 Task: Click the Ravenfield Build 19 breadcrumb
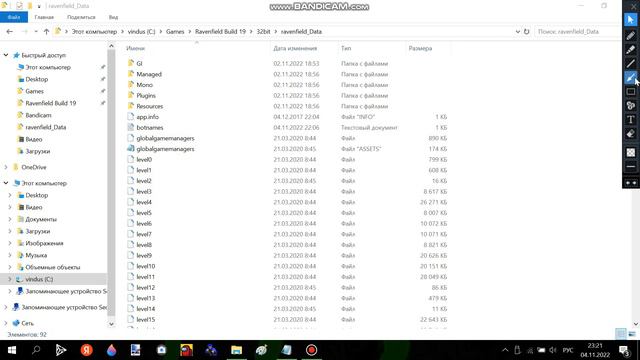pos(220,31)
